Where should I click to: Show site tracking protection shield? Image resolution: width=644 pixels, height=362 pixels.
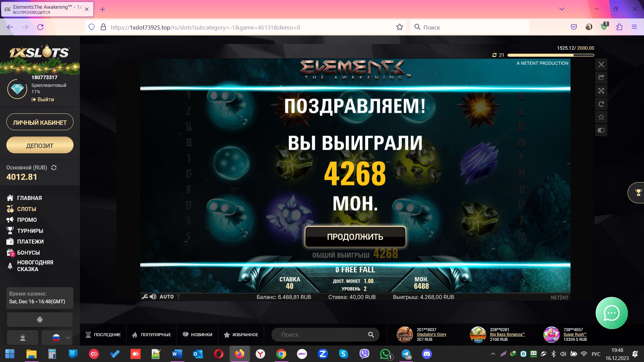(x=92, y=27)
